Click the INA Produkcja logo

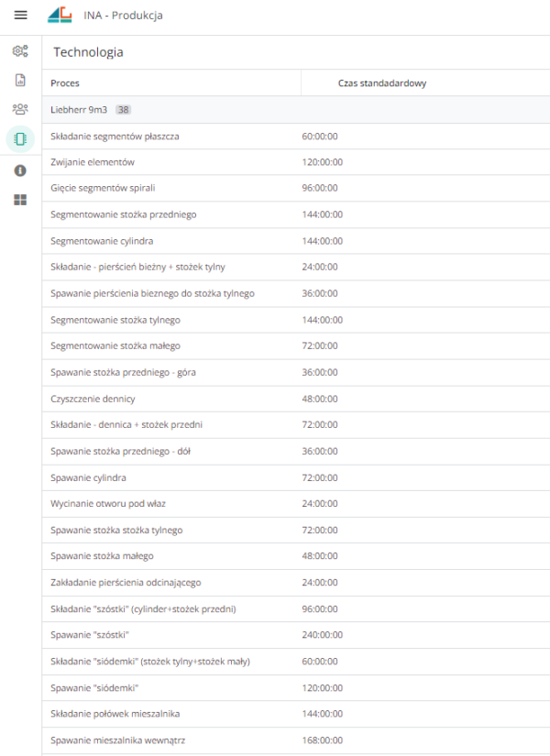click(x=60, y=16)
